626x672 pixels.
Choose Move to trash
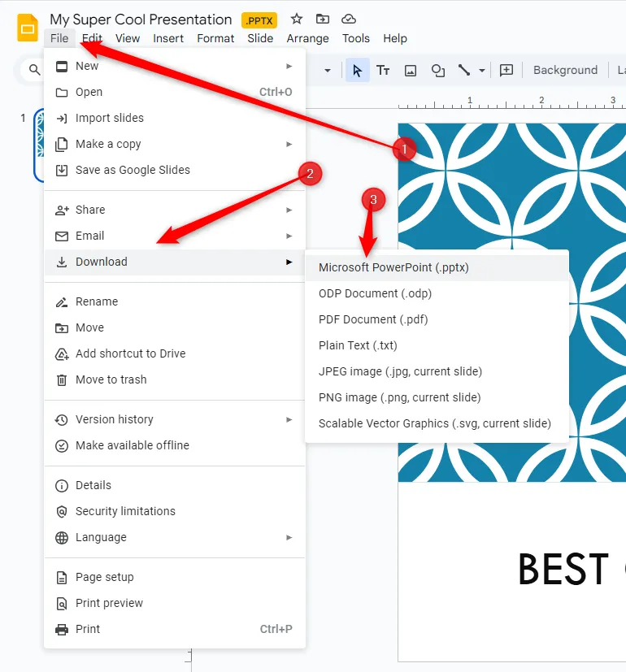[175, 379]
